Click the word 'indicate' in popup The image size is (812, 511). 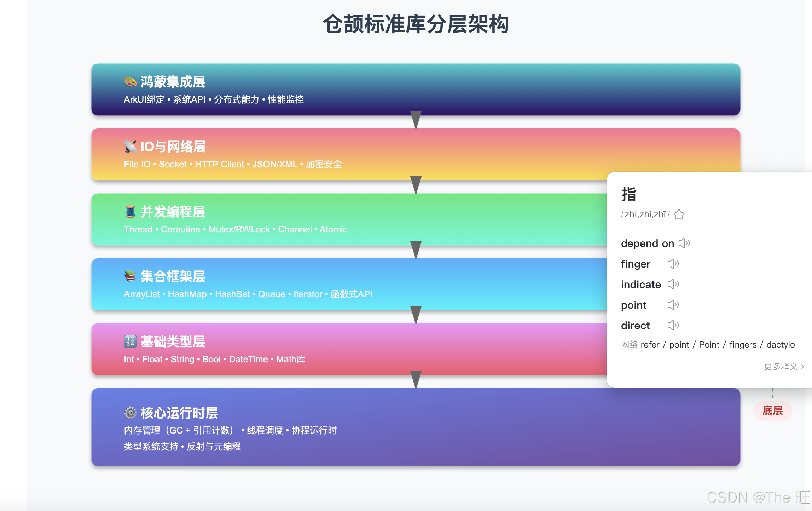pyautogui.click(x=641, y=284)
